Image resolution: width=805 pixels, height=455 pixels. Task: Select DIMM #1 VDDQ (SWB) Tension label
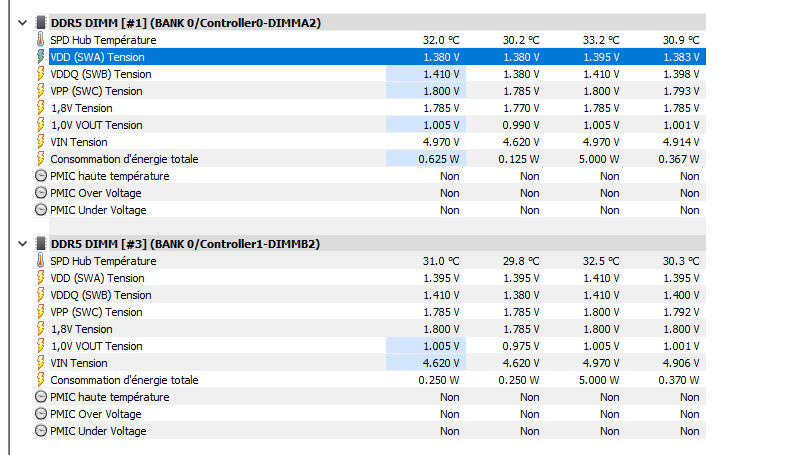point(101,74)
